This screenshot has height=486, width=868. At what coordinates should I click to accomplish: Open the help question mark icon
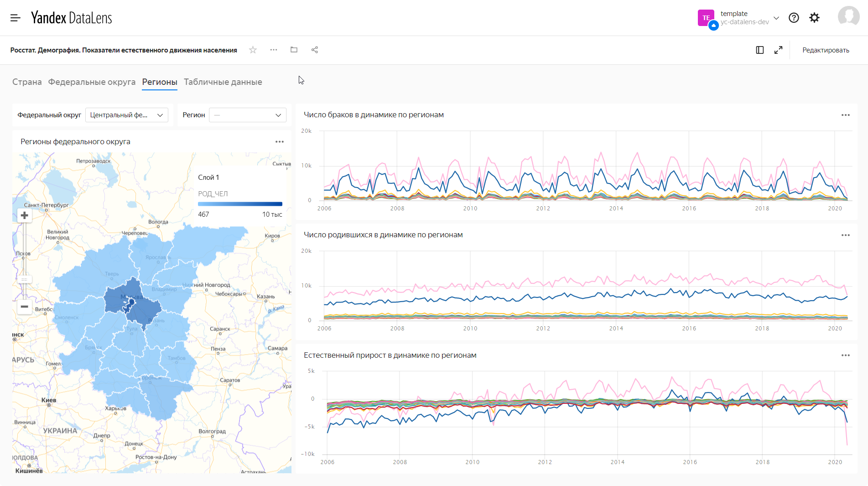pyautogui.click(x=794, y=18)
